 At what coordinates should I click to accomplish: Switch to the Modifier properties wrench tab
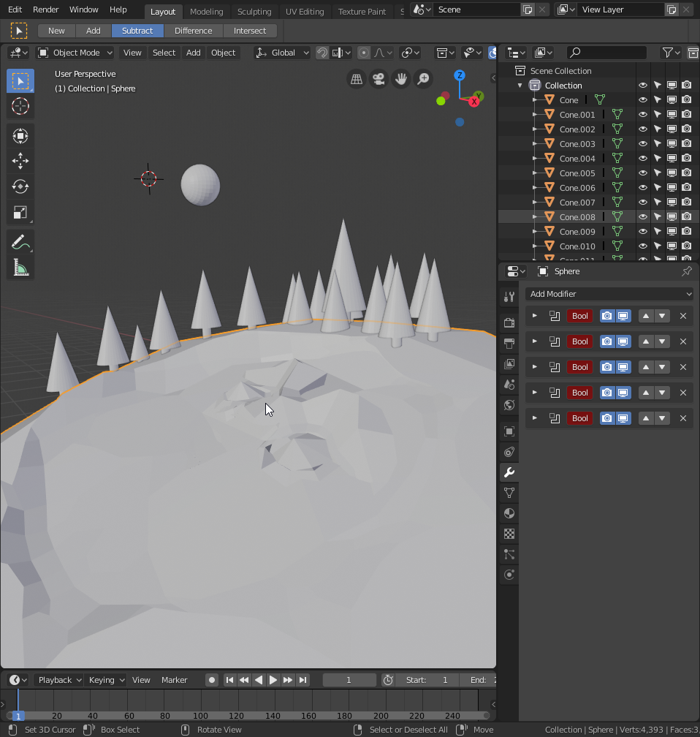click(x=509, y=472)
